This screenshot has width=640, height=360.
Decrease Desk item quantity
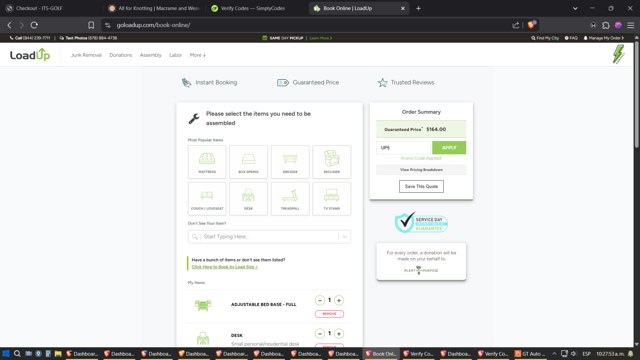click(320, 334)
